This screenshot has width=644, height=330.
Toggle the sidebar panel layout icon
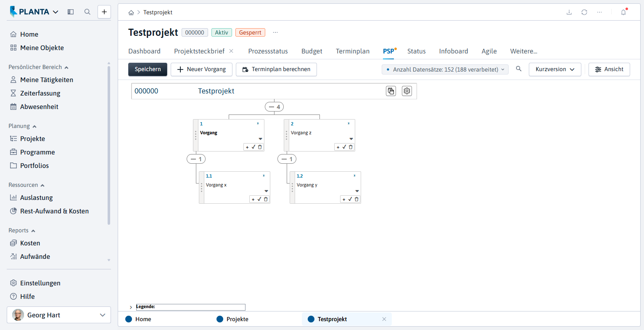pos(71,12)
